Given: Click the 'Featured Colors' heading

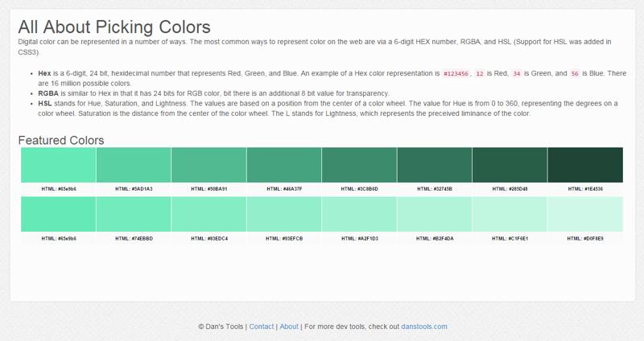Looking at the screenshot, I should (x=61, y=140).
